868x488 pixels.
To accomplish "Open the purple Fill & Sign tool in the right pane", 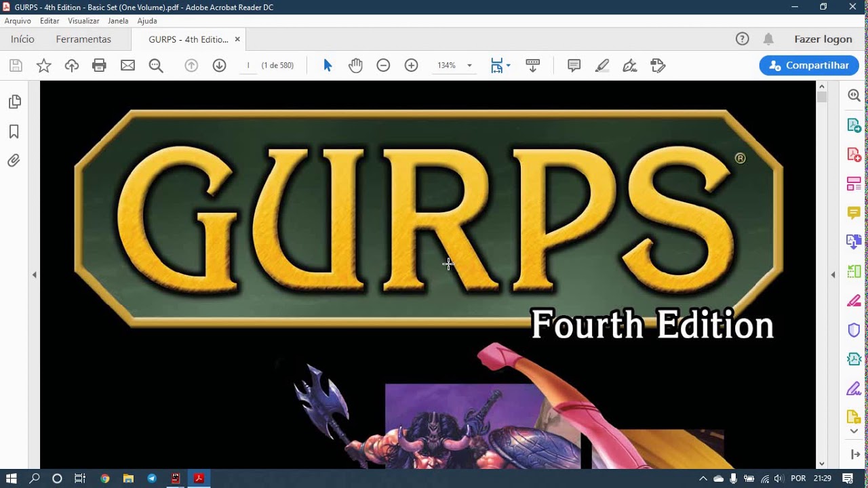I will pos(854,388).
